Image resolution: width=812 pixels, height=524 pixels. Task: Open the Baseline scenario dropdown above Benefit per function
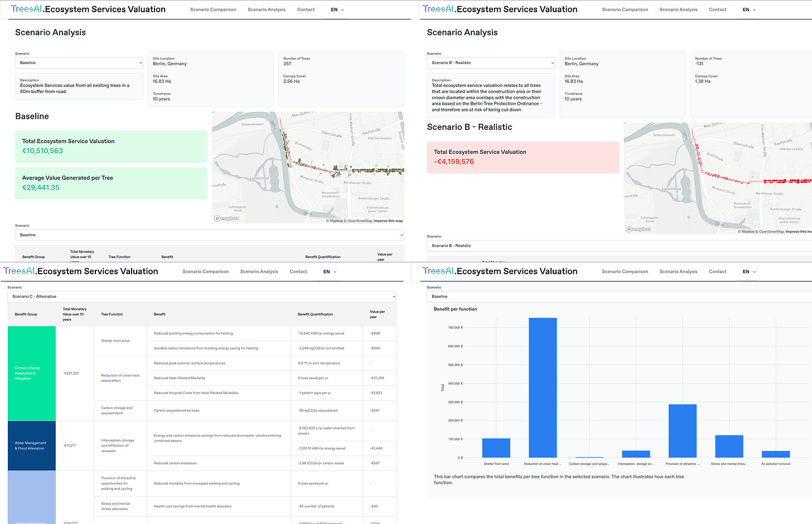pos(619,297)
